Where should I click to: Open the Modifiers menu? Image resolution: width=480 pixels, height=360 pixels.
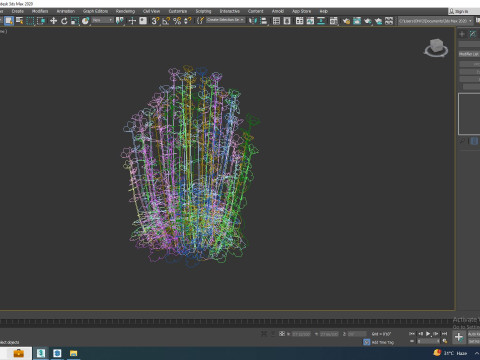click(x=40, y=11)
